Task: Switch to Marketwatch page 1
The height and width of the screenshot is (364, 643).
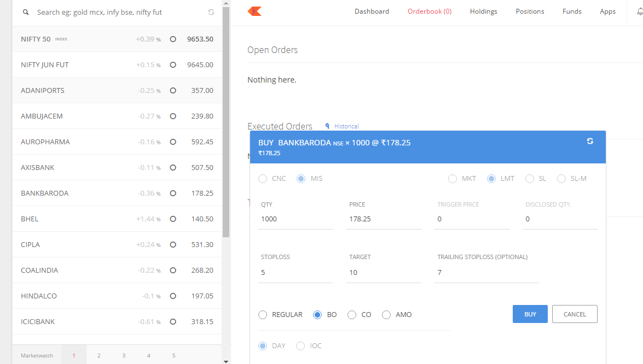Action: (74, 355)
